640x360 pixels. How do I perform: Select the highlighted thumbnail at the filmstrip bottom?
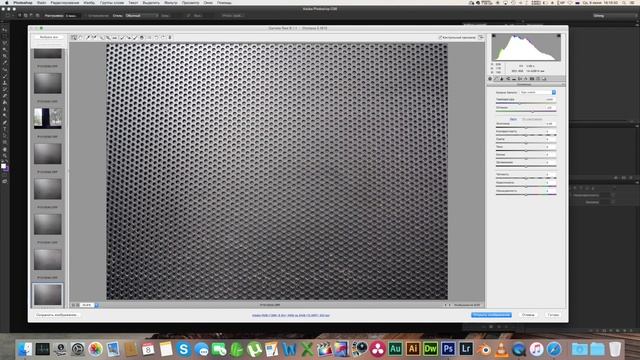click(48, 295)
